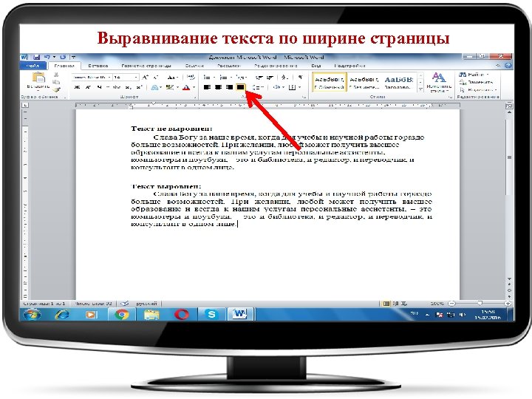
Task: Open the font name combo box
Action: [x=92, y=78]
